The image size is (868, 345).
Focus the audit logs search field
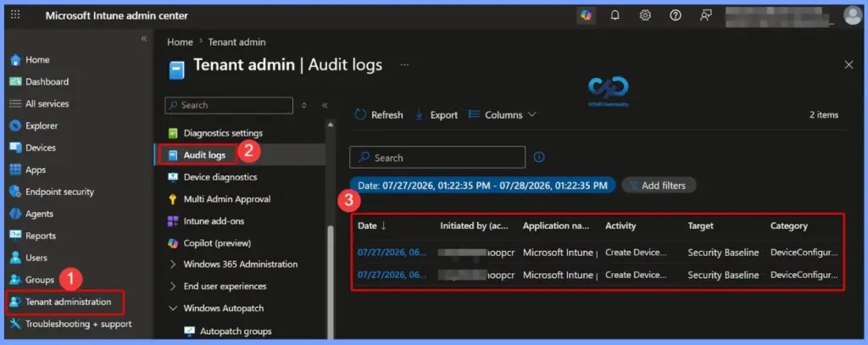[x=437, y=158]
